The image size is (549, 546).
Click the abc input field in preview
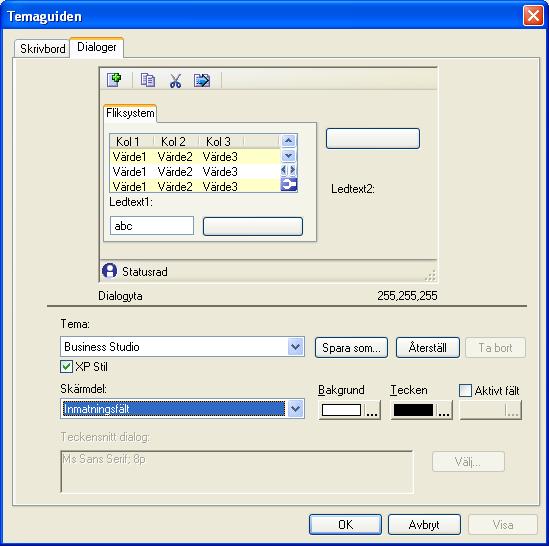tap(152, 226)
